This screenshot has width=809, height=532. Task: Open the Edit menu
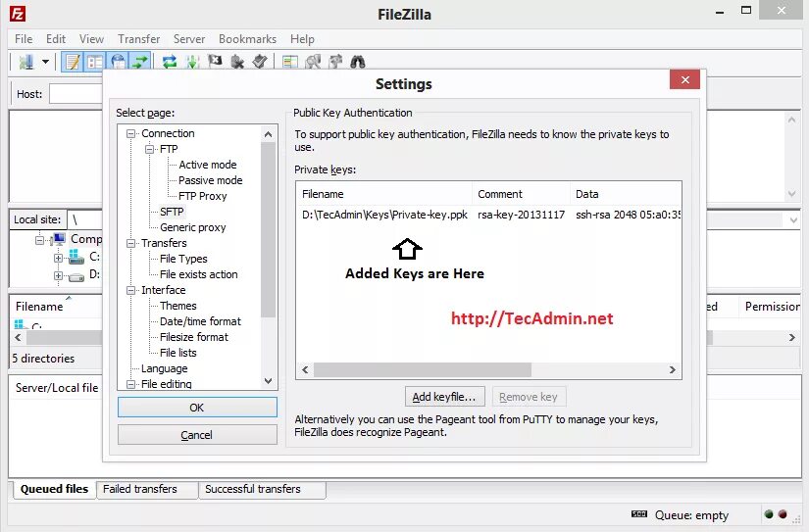click(55, 39)
